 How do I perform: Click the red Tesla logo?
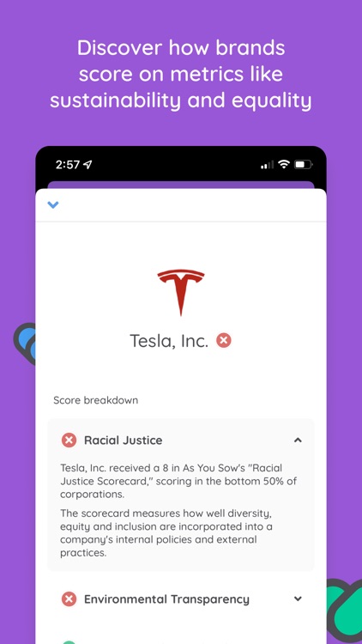[181, 293]
